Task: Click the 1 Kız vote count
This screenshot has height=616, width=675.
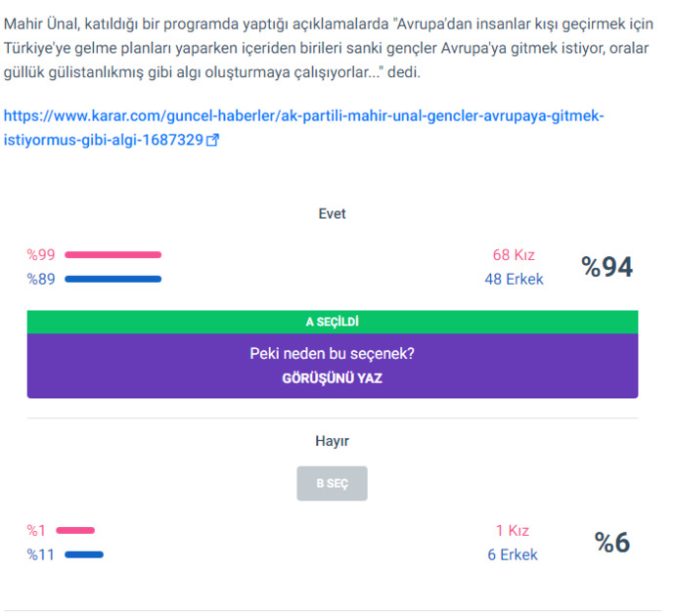Action: click(513, 530)
